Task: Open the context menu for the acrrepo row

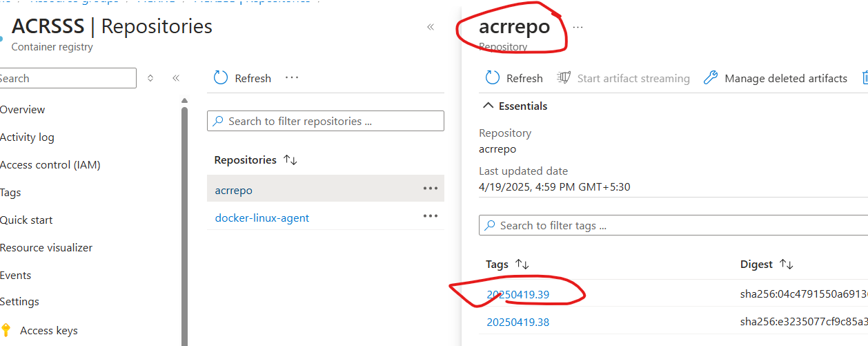Action: [x=431, y=189]
